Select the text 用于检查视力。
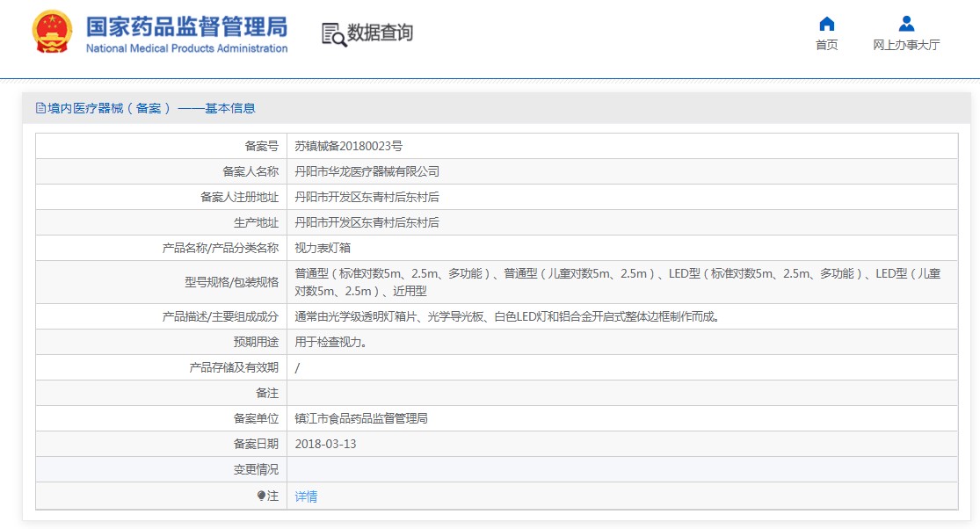Screen dimensions: 980x529 point(331,342)
